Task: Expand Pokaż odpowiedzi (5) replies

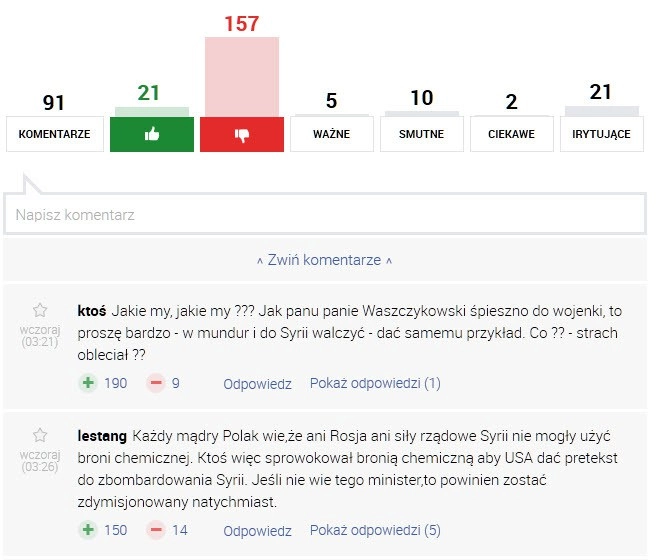Action: pos(375,530)
